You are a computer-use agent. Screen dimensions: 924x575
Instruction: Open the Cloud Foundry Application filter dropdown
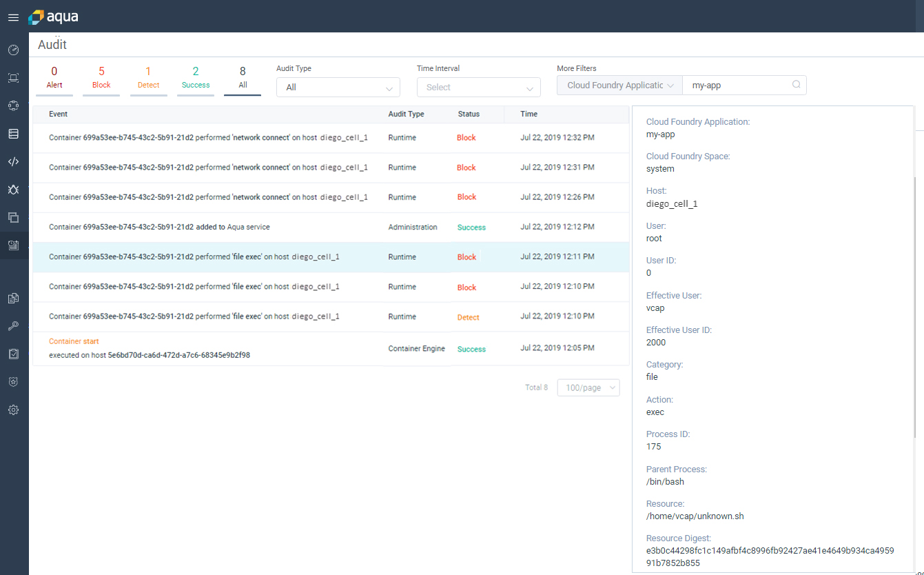[619, 85]
